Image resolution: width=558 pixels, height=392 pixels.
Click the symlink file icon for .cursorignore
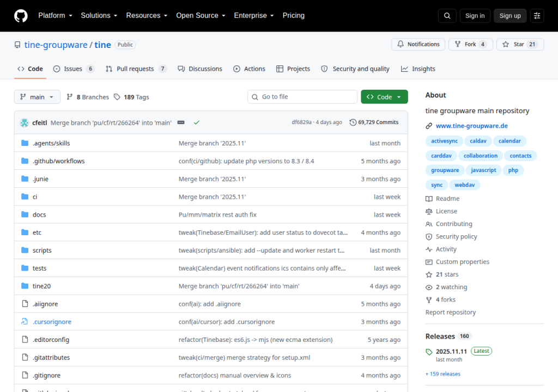coord(25,322)
